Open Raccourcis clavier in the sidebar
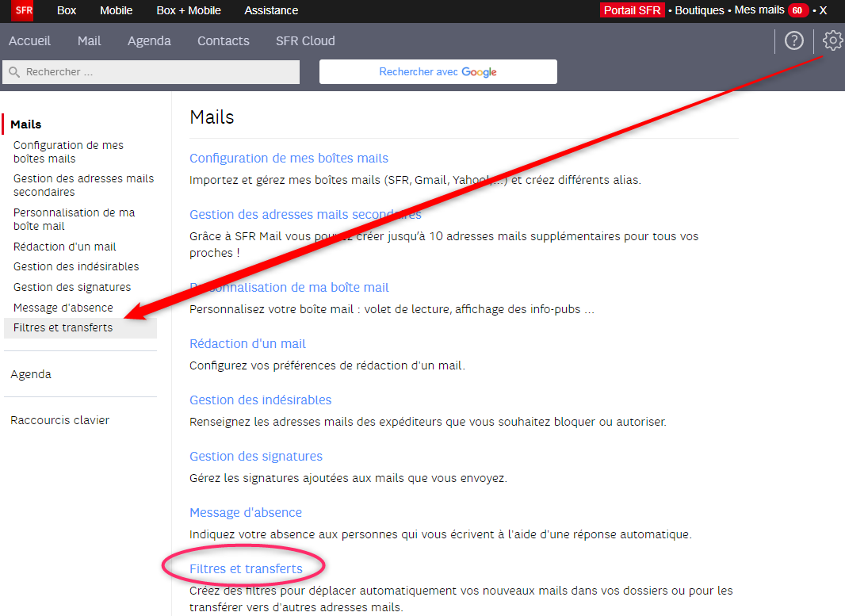Screen dimensions: 845x616 pos(59,420)
